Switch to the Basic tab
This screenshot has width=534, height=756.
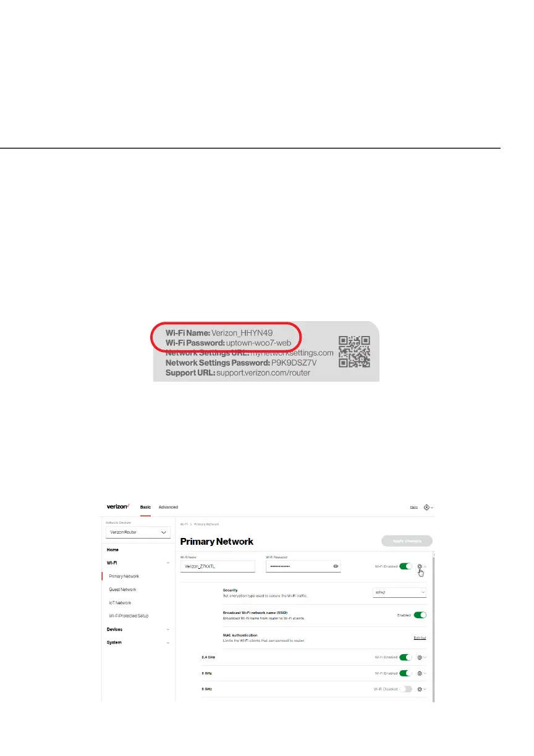(x=145, y=507)
